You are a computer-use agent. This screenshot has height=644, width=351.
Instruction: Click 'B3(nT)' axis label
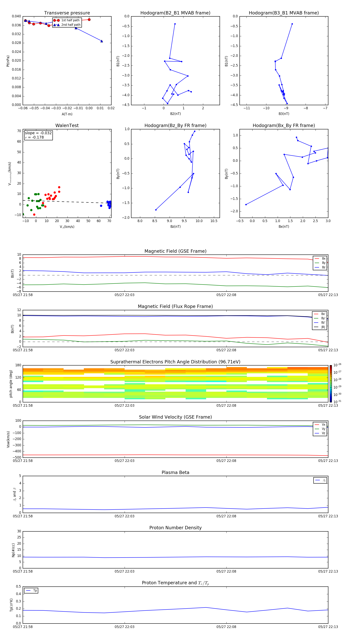(x=284, y=114)
